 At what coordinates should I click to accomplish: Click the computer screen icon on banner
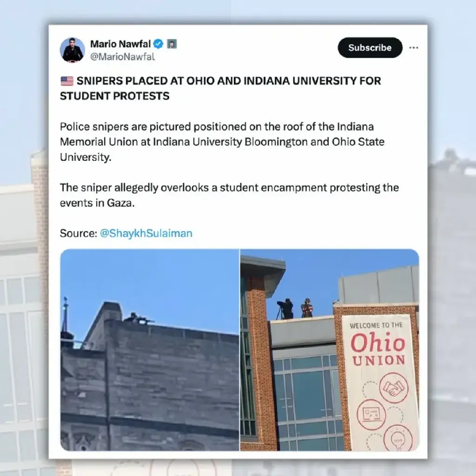[x=371, y=414]
